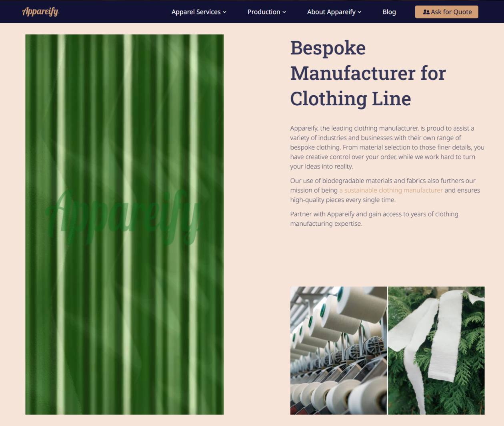The width and height of the screenshot is (504, 426).
Task: Click the paragraph about biodegradable materials
Action: [385, 190]
